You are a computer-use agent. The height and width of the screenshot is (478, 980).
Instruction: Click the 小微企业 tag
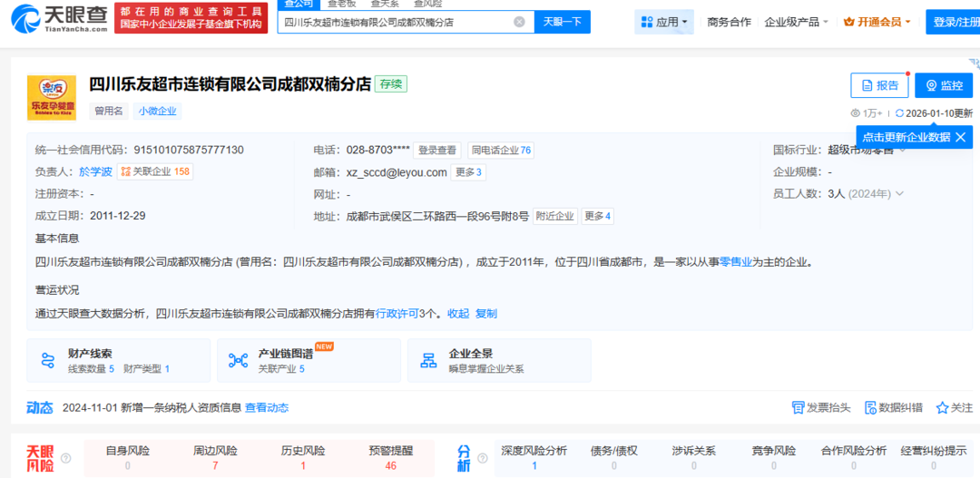(x=158, y=112)
